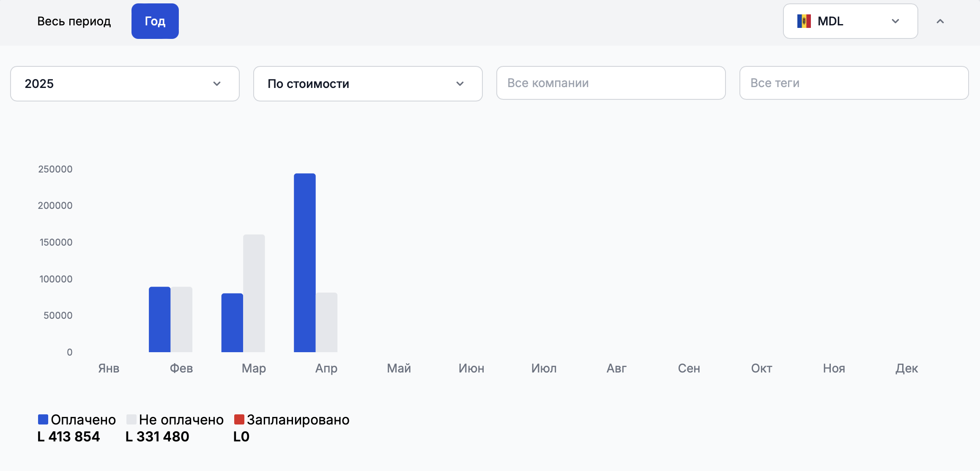
Task: Click the Мар axis label
Action: (x=254, y=368)
